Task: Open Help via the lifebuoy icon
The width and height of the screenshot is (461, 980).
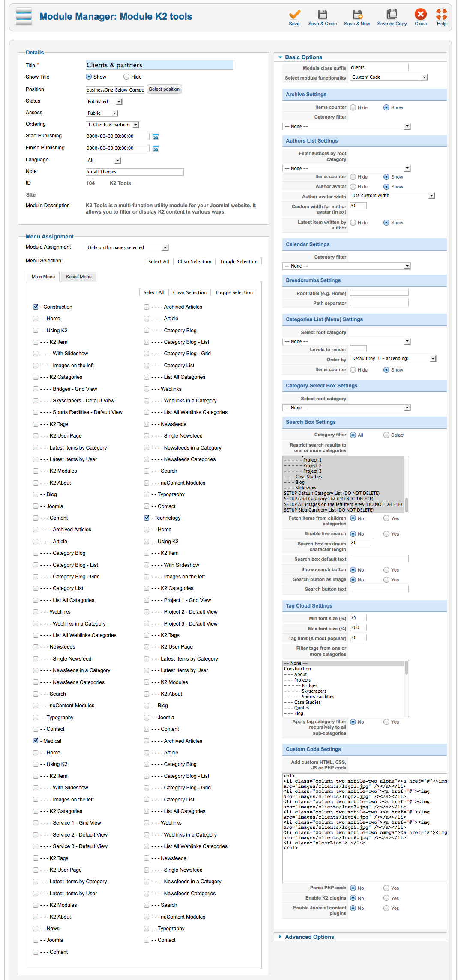Action: pyautogui.click(x=442, y=15)
